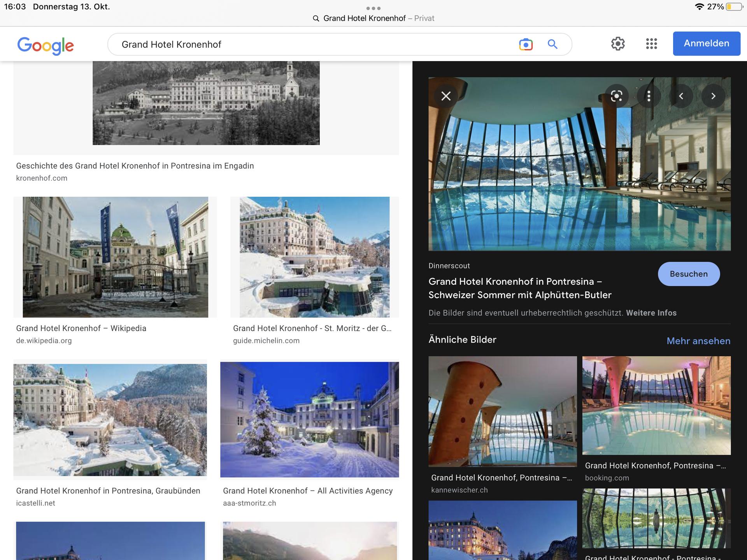Tap the three-dot multitasking indicator at top
The height and width of the screenshot is (560, 747).
[x=373, y=8]
